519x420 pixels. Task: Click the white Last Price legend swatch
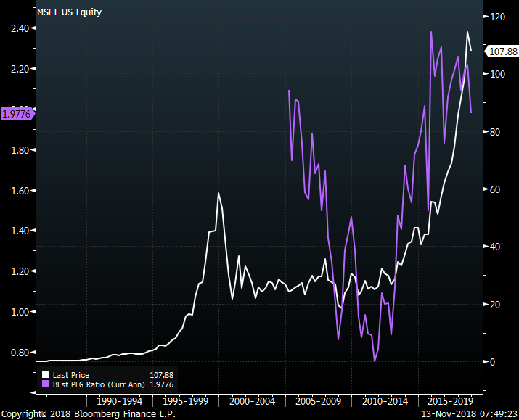(x=46, y=375)
